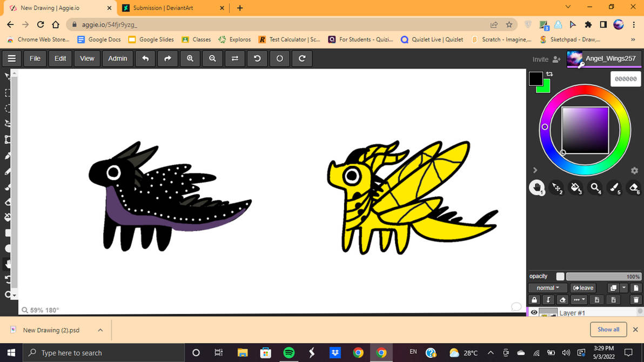The height and width of the screenshot is (362, 644).
Task: Click the zoom-in magnifier in the toolbar
Action: (190, 58)
